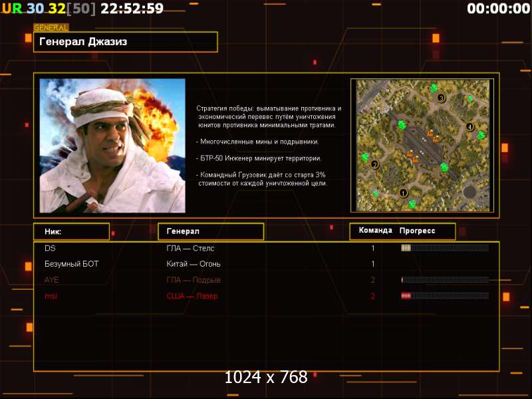Select start position 1 marker on map
The height and width of the screenshot is (399, 532).
click(403, 193)
